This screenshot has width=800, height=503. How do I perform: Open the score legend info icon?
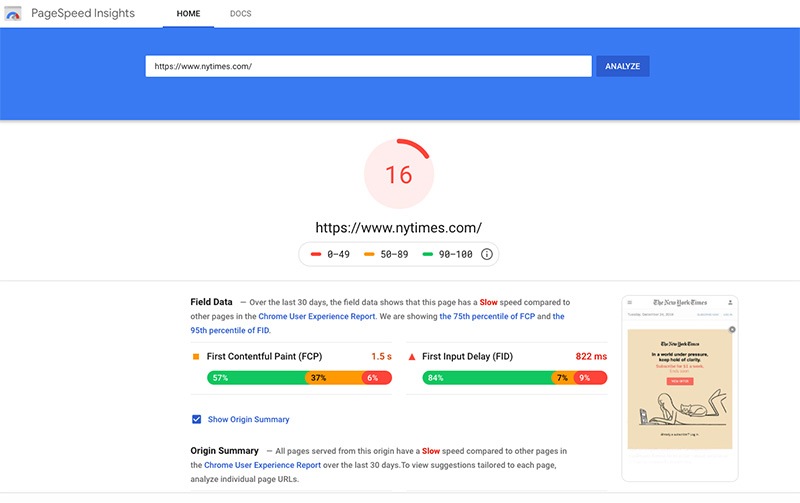point(487,254)
